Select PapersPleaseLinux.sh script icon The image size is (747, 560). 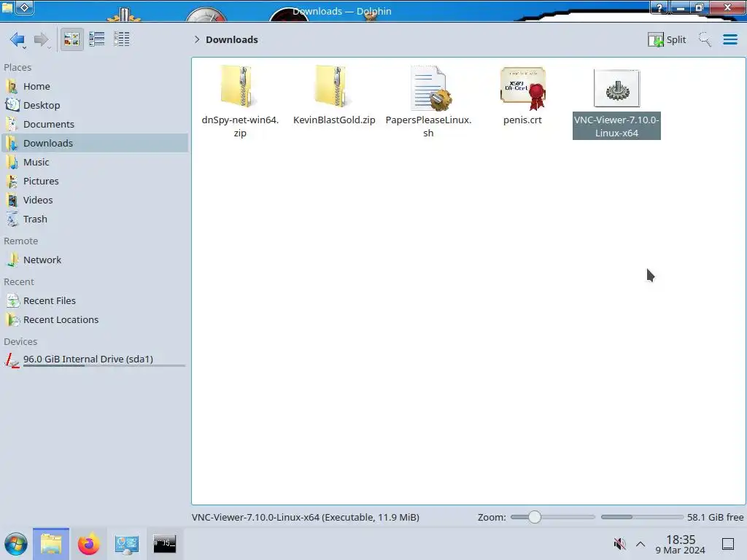pyautogui.click(x=430, y=88)
